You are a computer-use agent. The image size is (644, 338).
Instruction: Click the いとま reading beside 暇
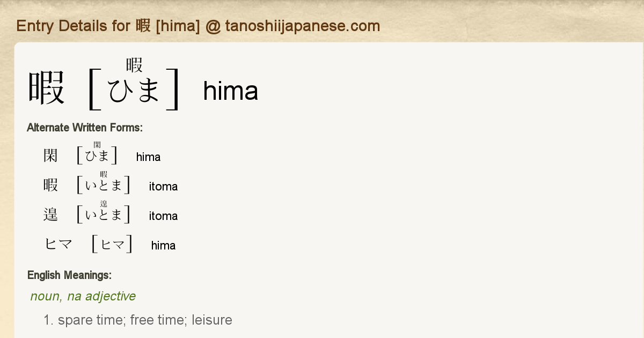point(104,186)
